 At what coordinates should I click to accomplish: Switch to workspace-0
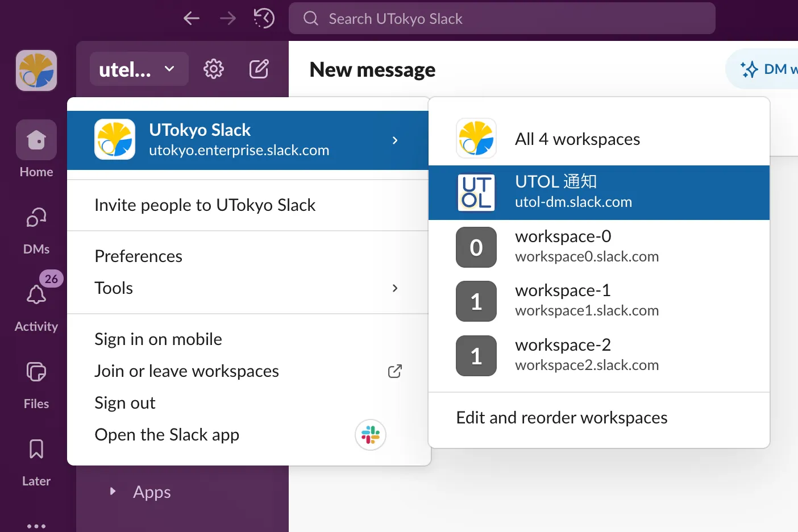pyautogui.click(x=598, y=247)
